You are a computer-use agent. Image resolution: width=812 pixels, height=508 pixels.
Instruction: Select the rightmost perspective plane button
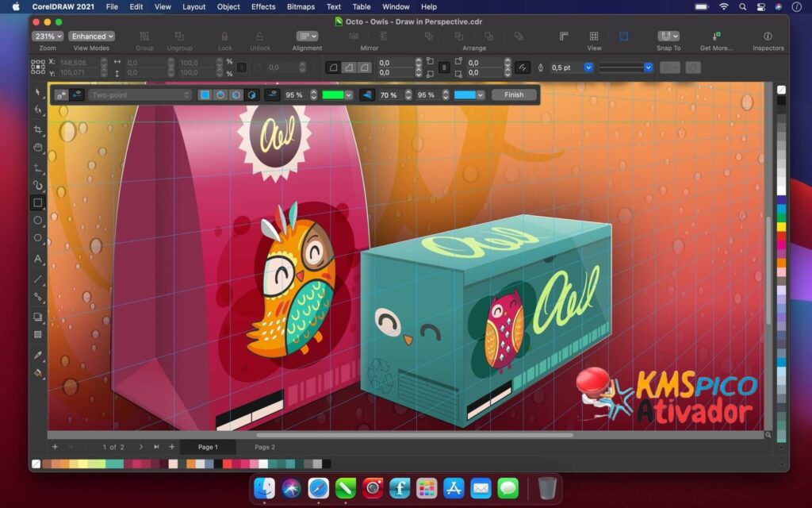point(251,95)
